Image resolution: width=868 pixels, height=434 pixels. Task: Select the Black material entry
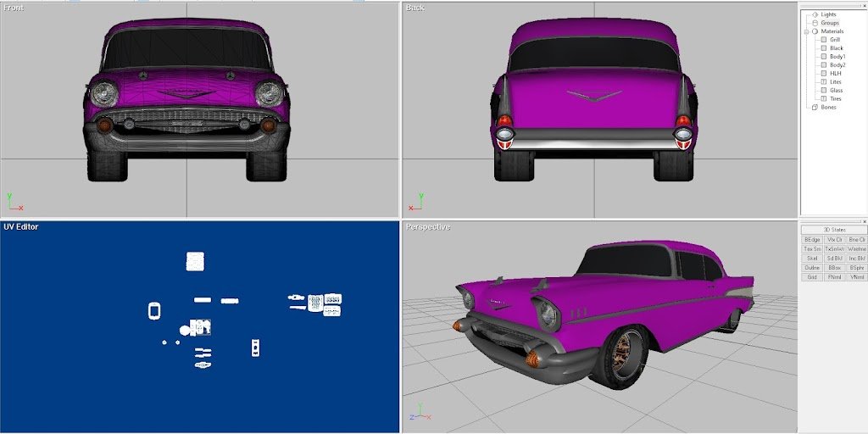pyautogui.click(x=836, y=48)
